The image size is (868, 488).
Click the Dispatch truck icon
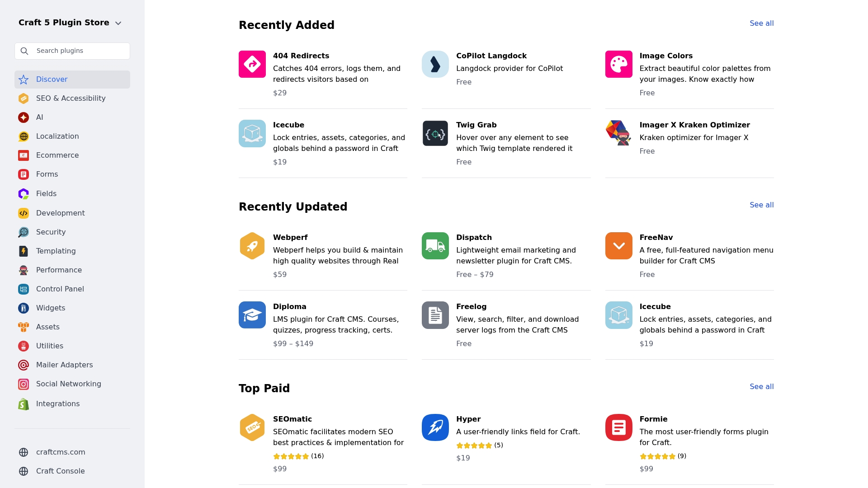pyautogui.click(x=435, y=246)
